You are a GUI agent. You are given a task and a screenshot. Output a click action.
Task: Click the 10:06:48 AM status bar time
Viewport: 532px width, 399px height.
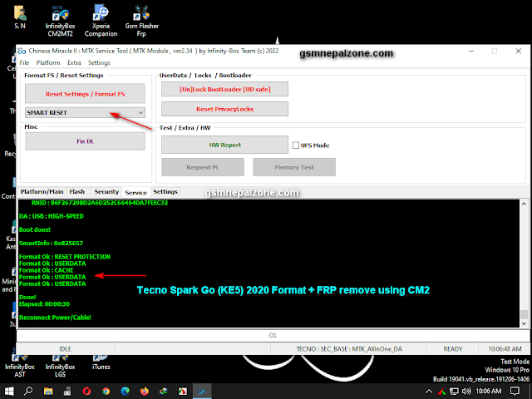(x=505, y=349)
